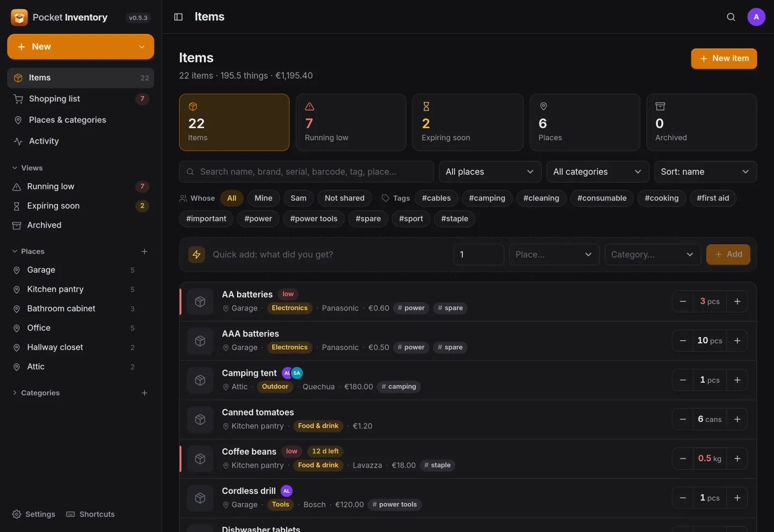Open search with the magnifier icon
This screenshot has height=532, width=774.
(731, 17)
